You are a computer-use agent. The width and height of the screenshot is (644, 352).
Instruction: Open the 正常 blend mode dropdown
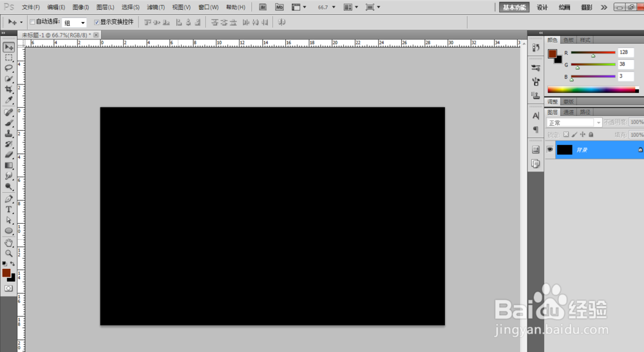[574, 122]
